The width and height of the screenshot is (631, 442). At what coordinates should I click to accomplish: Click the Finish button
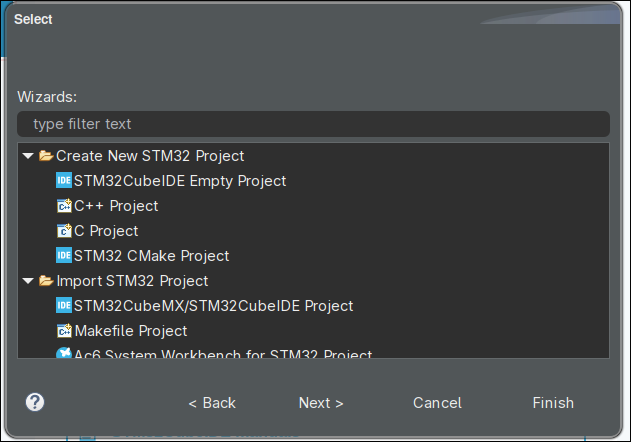(x=553, y=403)
